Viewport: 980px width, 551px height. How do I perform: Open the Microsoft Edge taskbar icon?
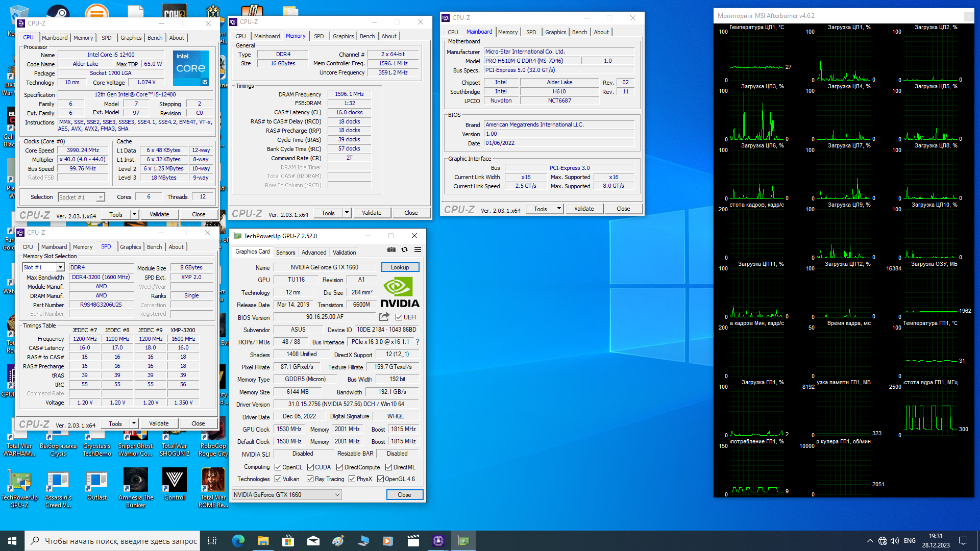[238, 541]
